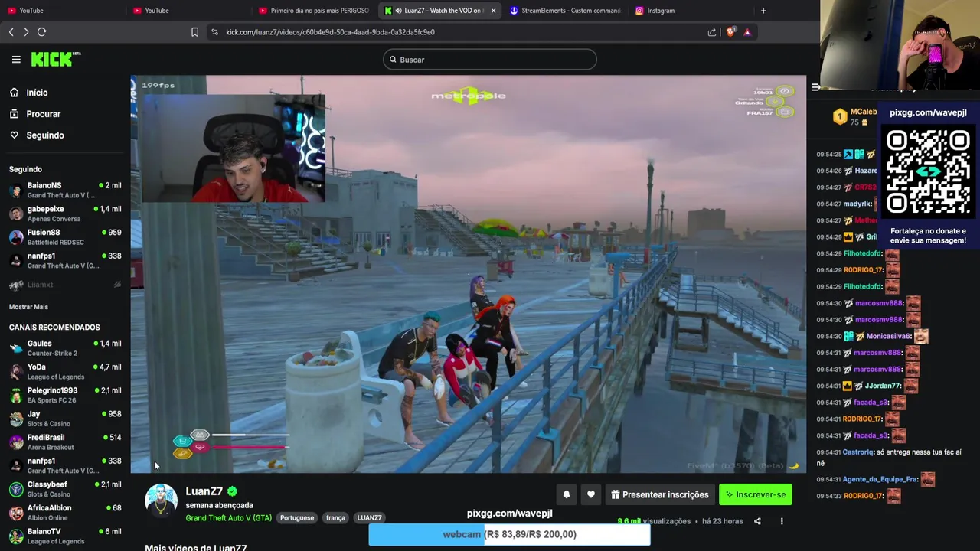The height and width of the screenshot is (551, 980).
Task: Click the LuanZ7 channel avatar
Action: point(161,500)
